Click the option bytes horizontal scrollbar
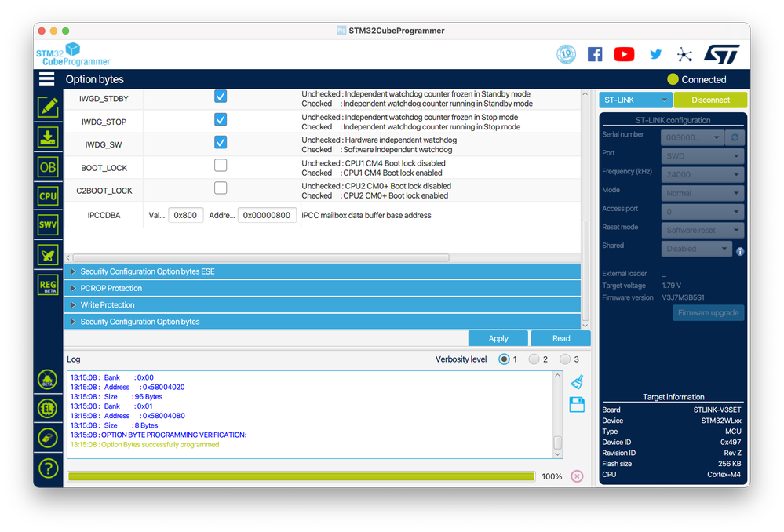The image size is (784, 532). pos(261,258)
